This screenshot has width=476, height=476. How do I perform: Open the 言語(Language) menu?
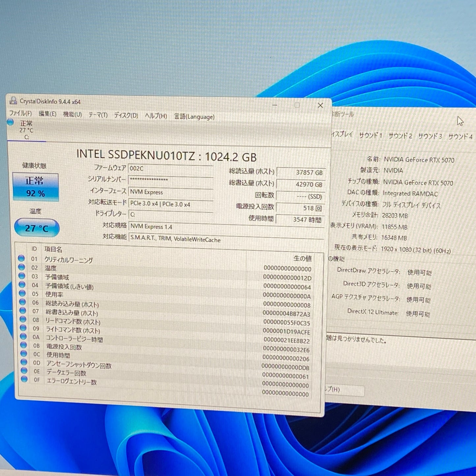(x=194, y=117)
